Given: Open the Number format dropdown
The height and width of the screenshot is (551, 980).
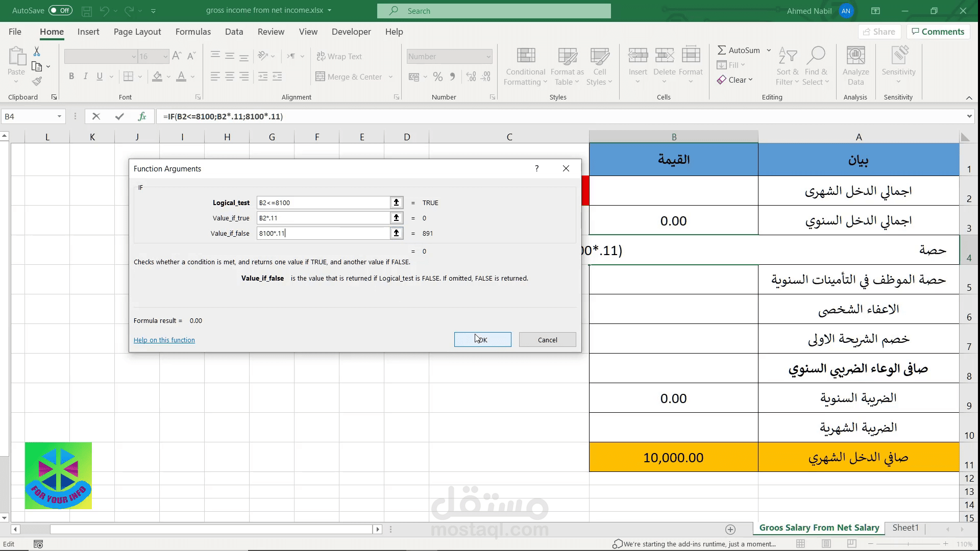Looking at the screenshot, I should (488, 57).
